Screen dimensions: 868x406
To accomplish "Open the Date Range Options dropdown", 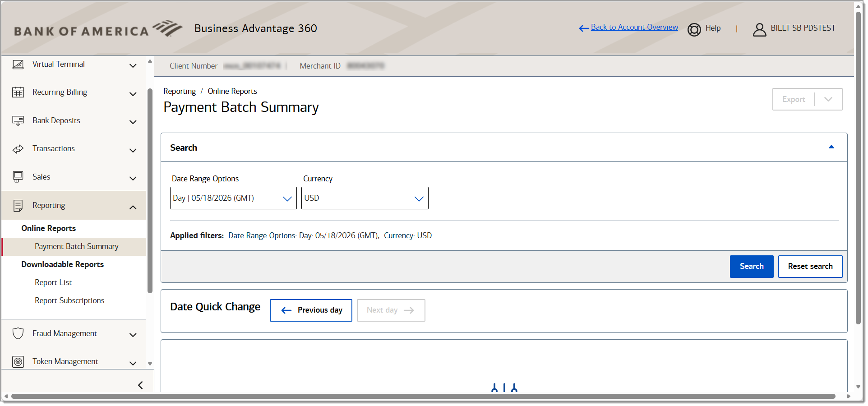I will (x=233, y=198).
